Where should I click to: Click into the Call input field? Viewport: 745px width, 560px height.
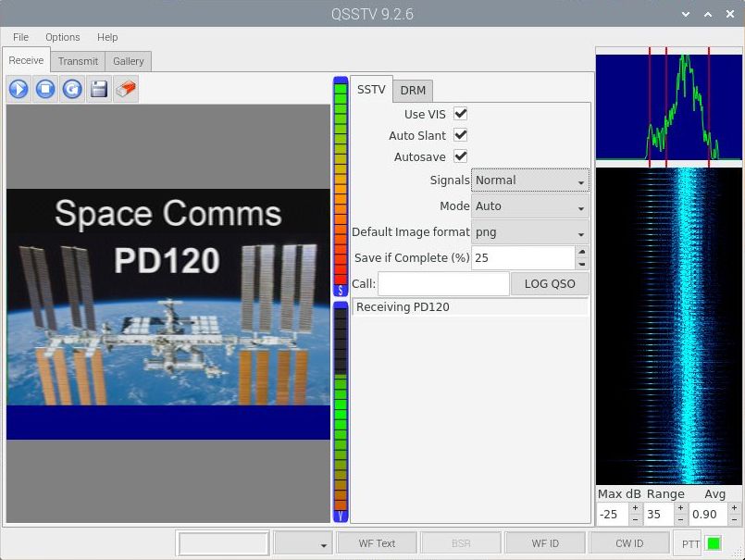click(x=443, y=284)
